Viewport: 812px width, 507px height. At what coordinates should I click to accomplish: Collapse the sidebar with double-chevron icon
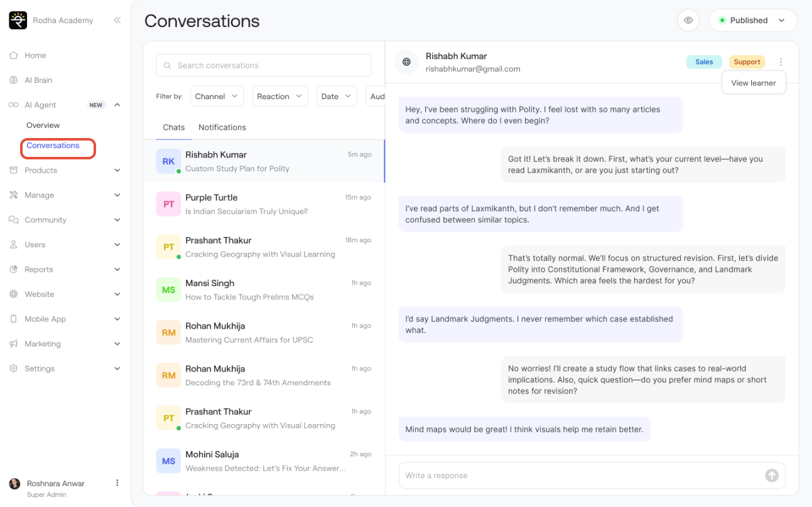click(117, 20)
